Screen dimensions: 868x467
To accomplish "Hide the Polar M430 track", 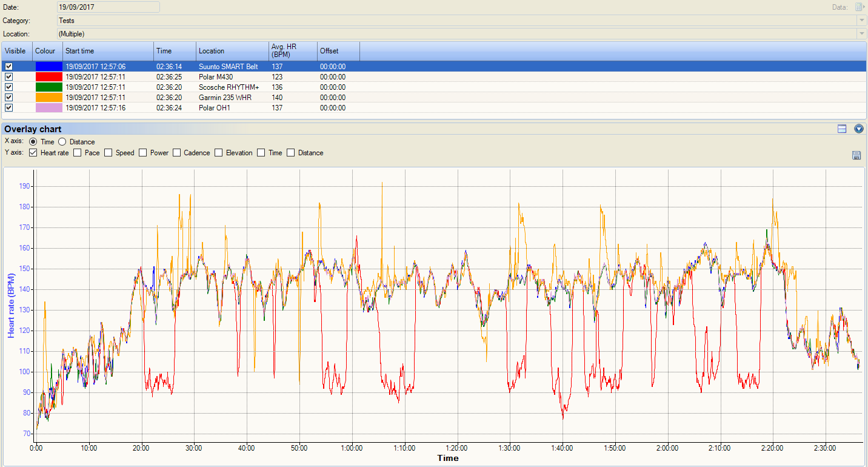I will [x=8, y=77].
